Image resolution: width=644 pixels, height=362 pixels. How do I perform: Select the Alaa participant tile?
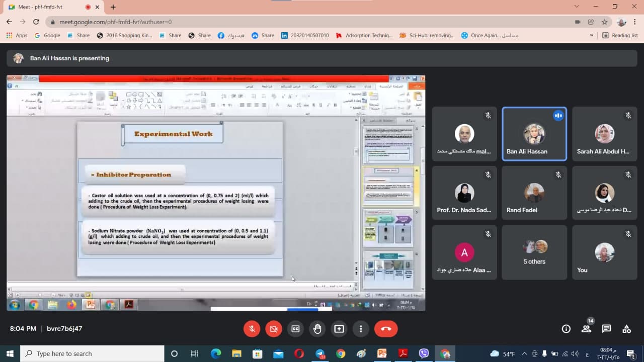464,252
